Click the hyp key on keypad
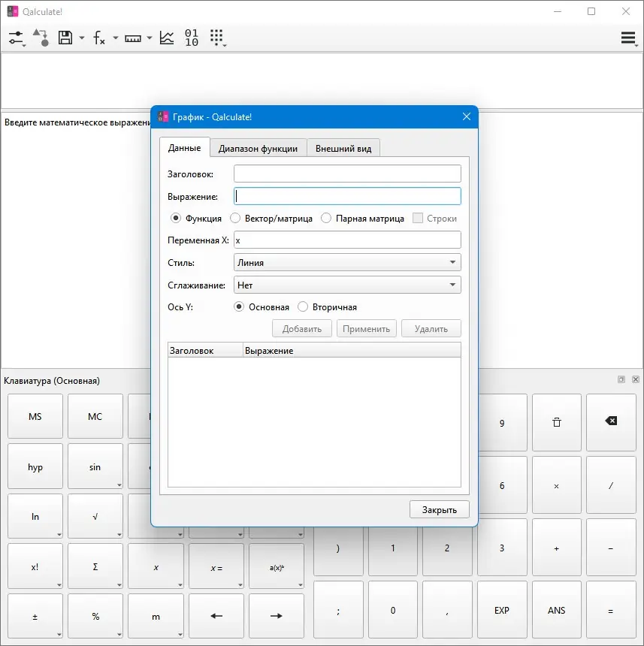This screenshot has width=644, height=646. 35,466
